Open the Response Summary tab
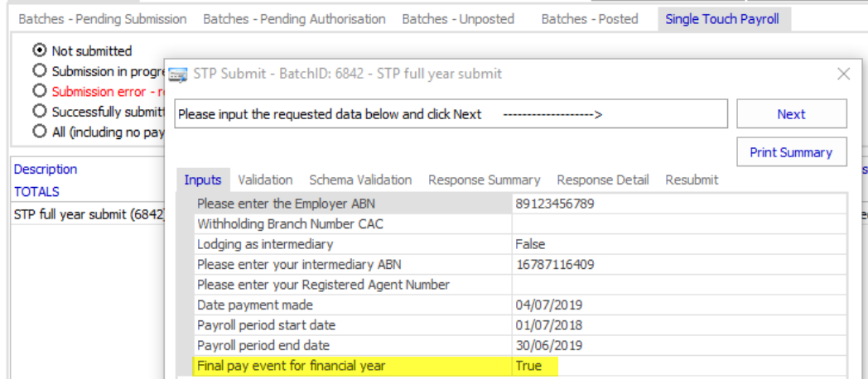This screenshot has height=379, width=868. click(x=484, y=180)
